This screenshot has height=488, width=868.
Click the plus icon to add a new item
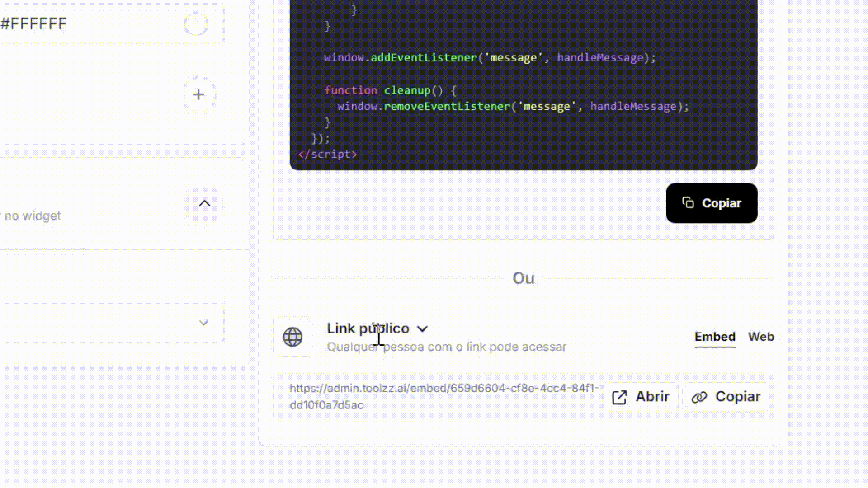coord(198,94)
